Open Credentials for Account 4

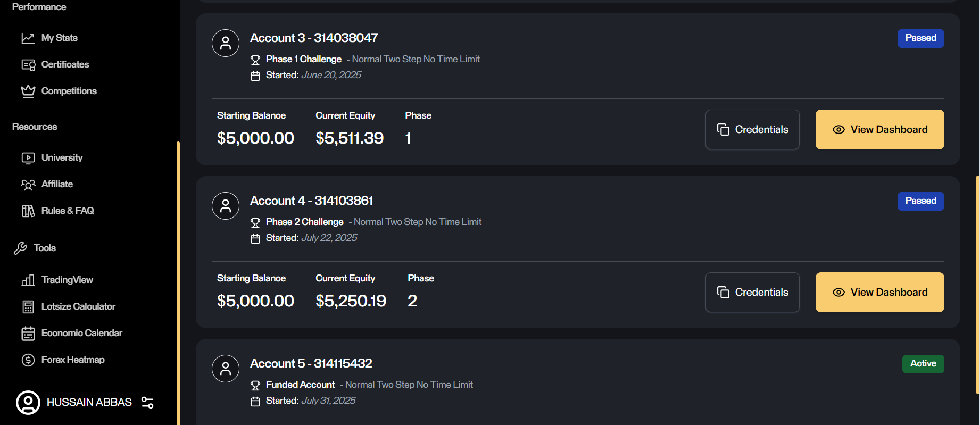click(752, 293)
